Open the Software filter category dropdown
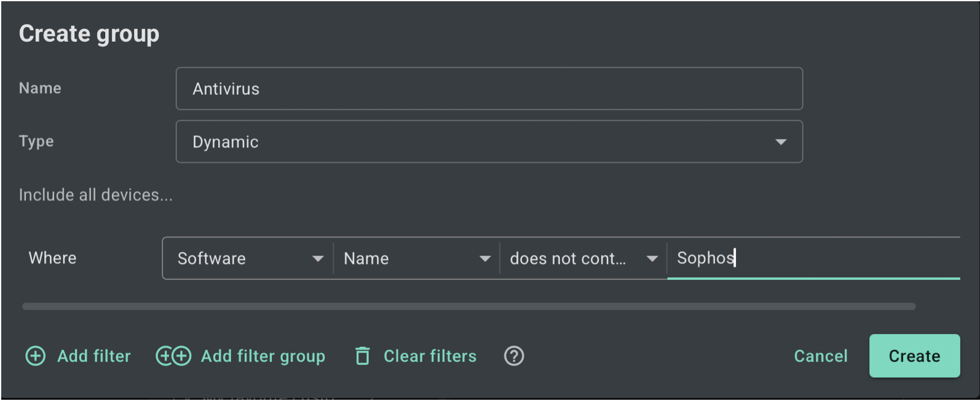 click(x=248, y=258)
